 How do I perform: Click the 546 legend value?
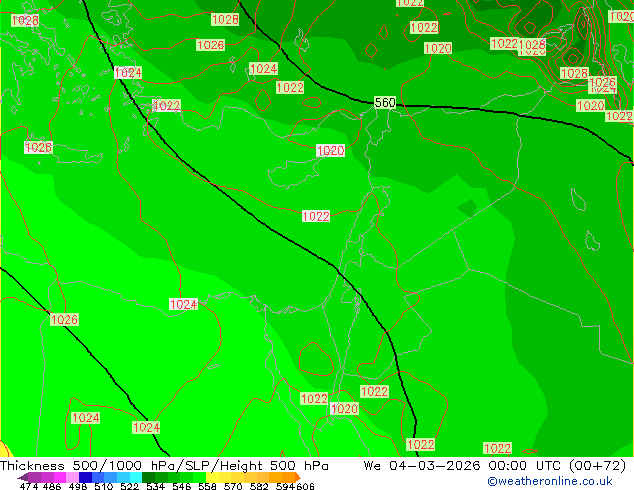pos(182,486)
